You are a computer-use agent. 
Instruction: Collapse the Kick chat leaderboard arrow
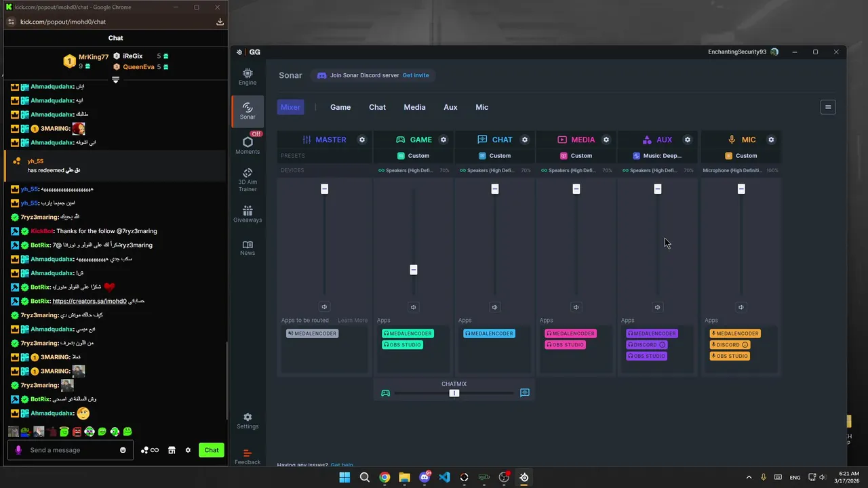[x=115, y=79]
